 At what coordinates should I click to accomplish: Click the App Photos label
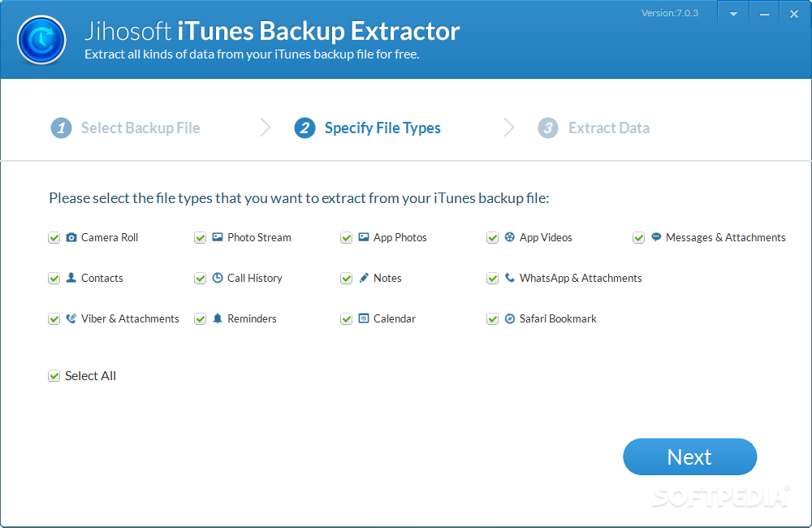click(400, 237)
